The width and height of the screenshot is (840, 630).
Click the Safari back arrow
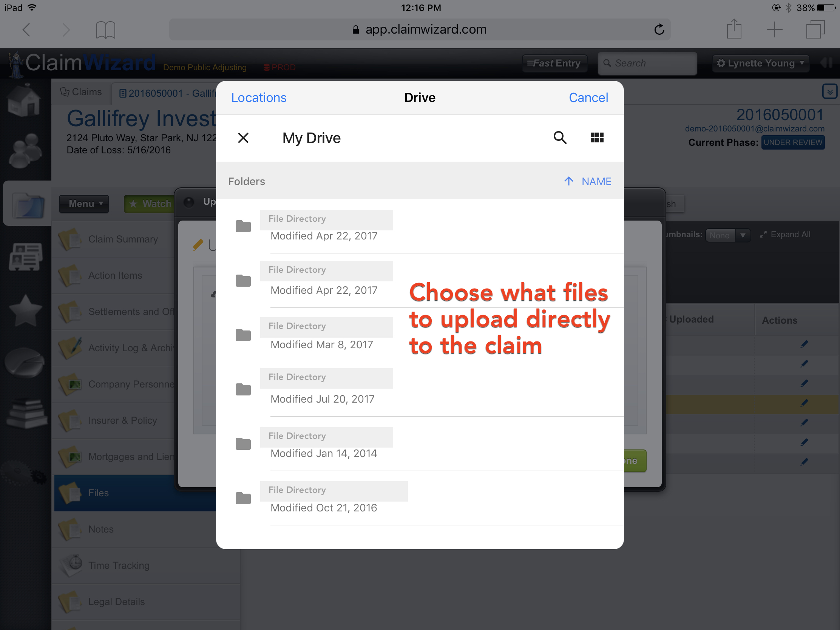[26, 29]
